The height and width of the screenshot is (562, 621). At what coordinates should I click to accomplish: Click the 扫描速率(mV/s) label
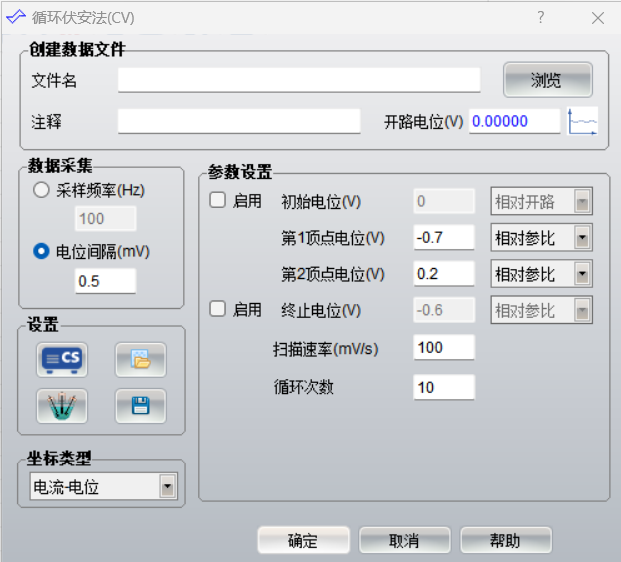[x=326, y=349]
